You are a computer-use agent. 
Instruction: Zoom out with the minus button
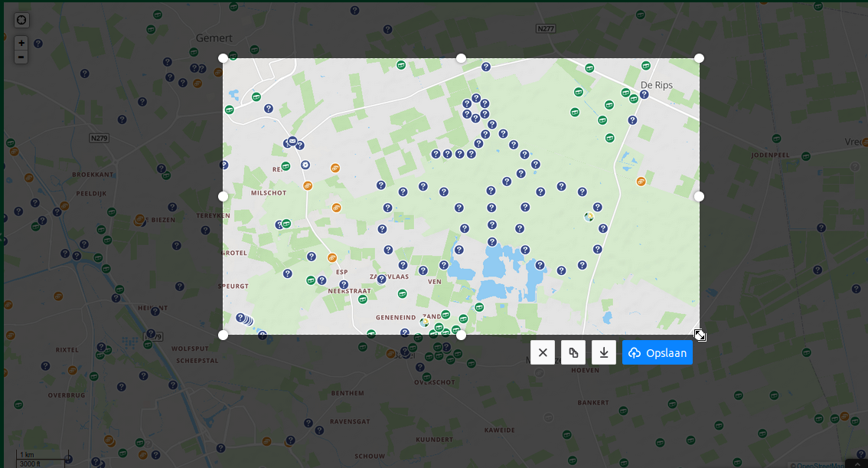tap(21, 57)
